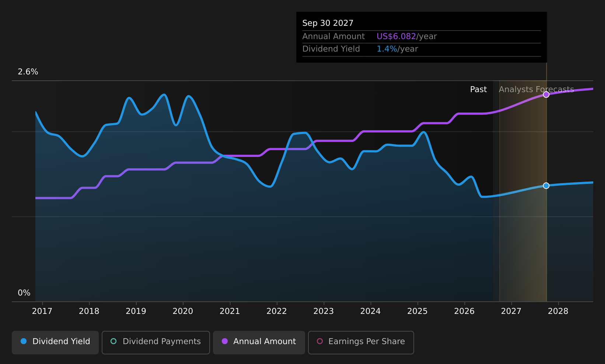The width and height of the screenshot is (605, 364).
Task: Enable the Earnings Per Share series
Action: coord(361,342)
